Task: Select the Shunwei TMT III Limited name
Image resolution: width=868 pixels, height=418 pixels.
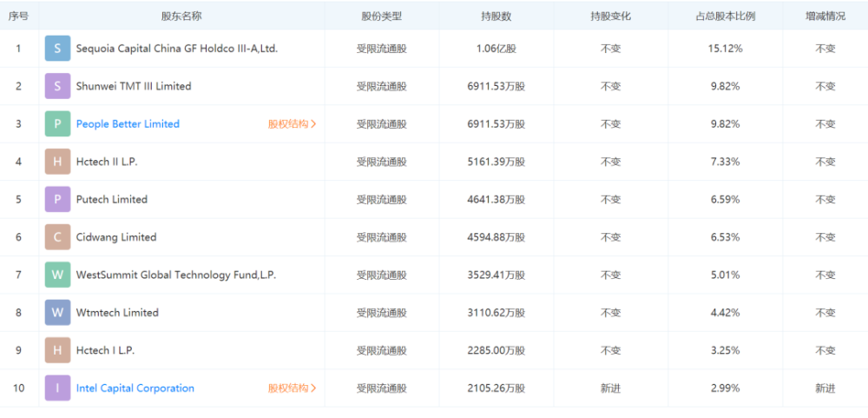Action: (x=134, y=86)
